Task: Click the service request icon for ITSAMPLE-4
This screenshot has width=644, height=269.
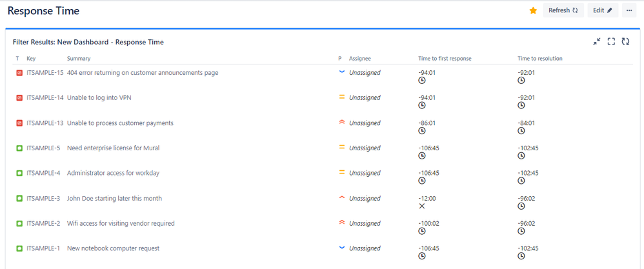Action: coord(19,174)
